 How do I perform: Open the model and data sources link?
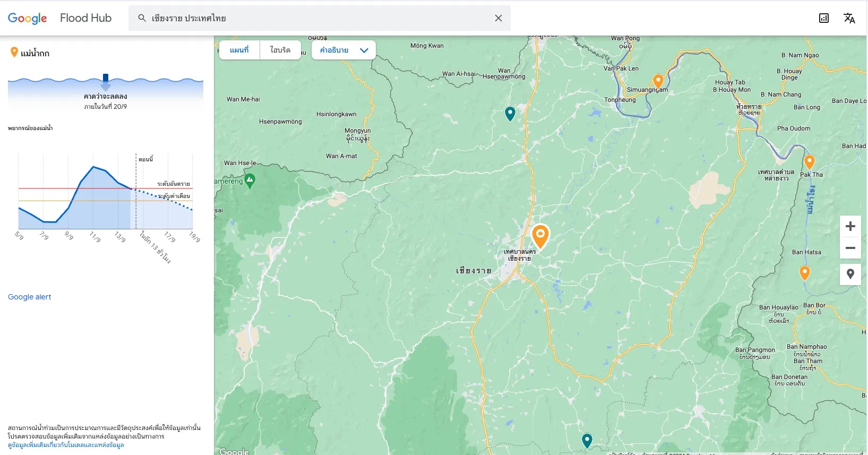[66, 445]
